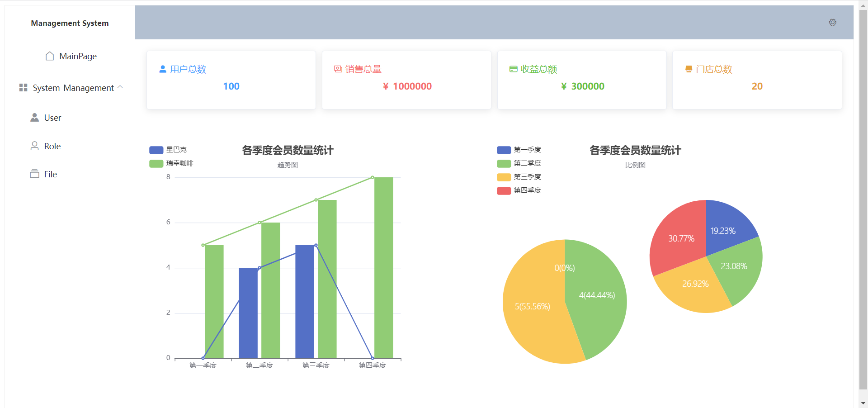The image size is (868, 408).
Task: Toggle 第四季度 in pie chart legend
Action: point(519,190)
